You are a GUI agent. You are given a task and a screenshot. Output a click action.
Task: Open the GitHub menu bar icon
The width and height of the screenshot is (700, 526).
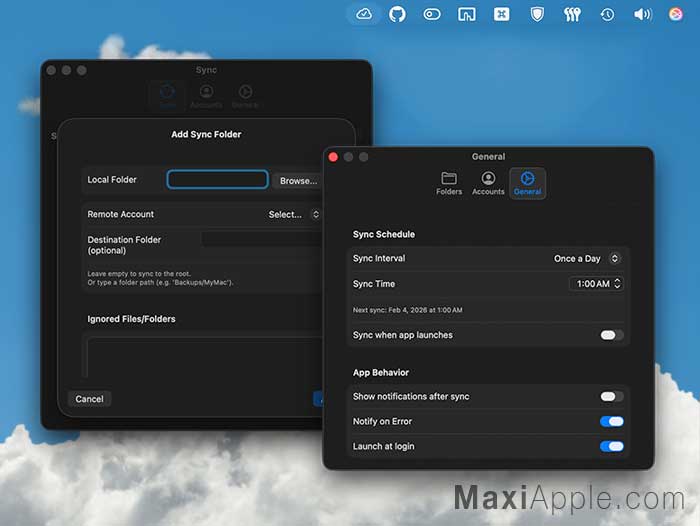tap(397, 14)
